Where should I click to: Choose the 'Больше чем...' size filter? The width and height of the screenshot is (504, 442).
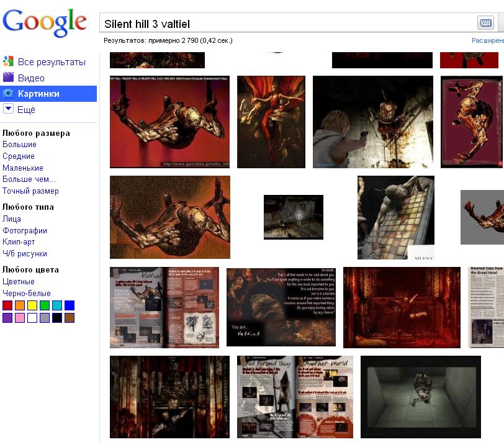coord(29,179)
